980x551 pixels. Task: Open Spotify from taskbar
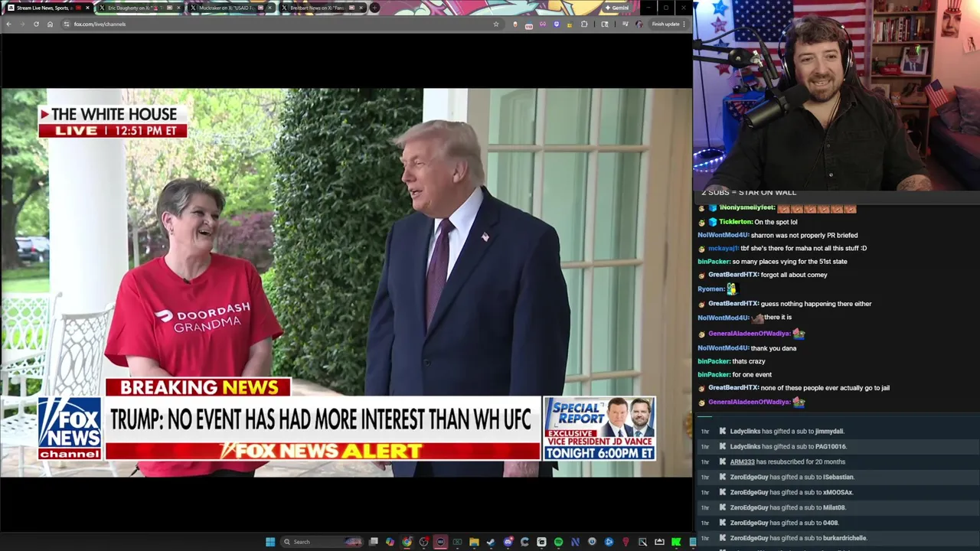558,542
